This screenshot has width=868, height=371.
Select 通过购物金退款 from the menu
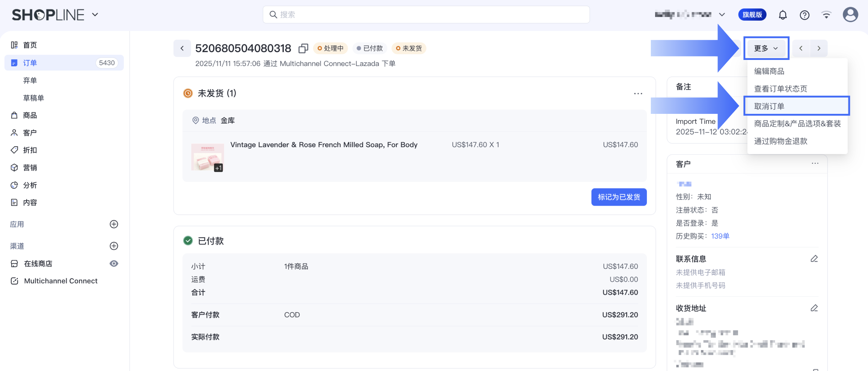(797, 141)
